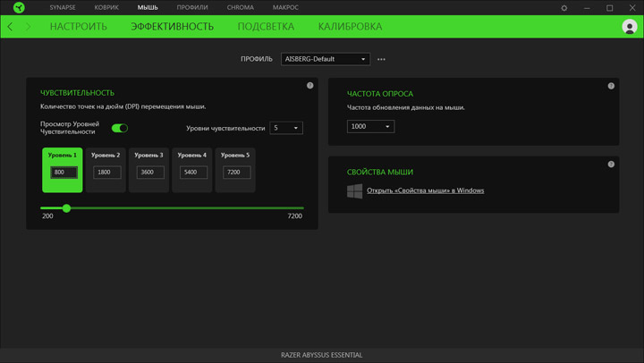Select the Уровень 4 sensitivity stage
644x363 pixels.
[191, 170]
